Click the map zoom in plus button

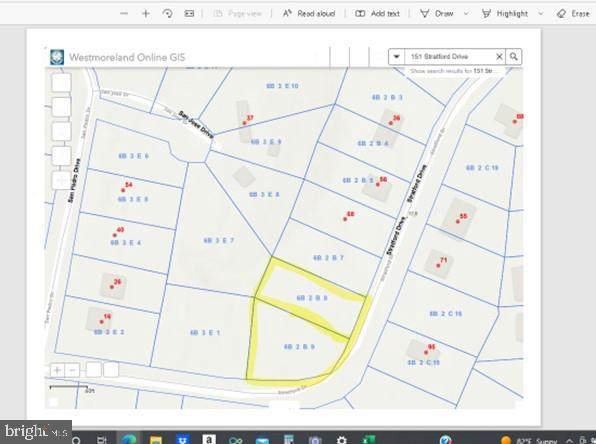(57, 369)
